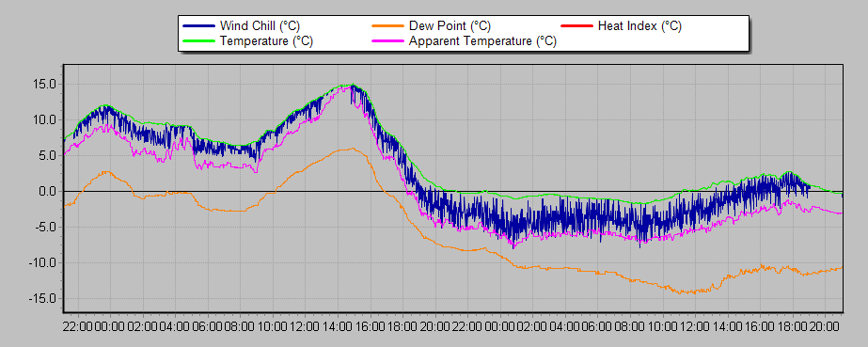Screen dimensions: 868x347
Task: Click the 10.0 value on the vertical axis
Action: pos(44,120)
